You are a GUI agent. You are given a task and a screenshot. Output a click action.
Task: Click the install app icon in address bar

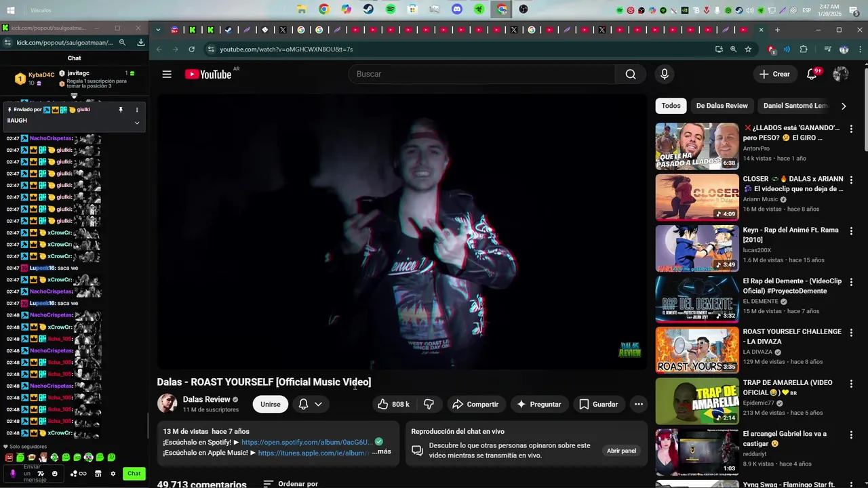coord(719,49)
